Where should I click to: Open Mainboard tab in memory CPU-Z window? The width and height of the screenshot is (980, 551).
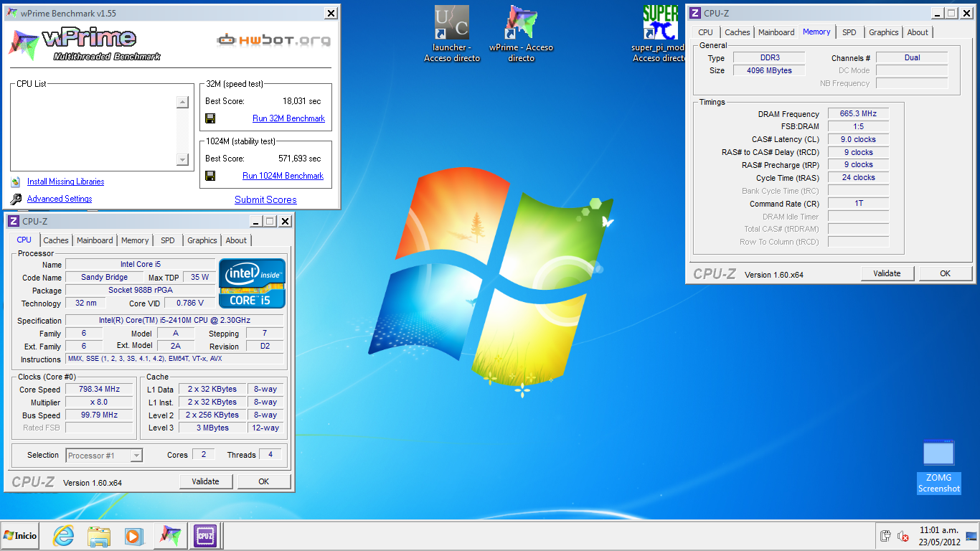776,32
